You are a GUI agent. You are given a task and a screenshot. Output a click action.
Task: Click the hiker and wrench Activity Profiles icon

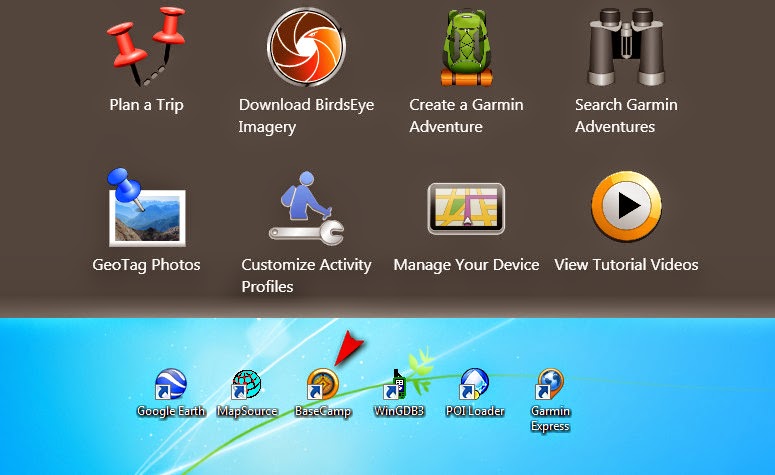(x=306, y=208)
